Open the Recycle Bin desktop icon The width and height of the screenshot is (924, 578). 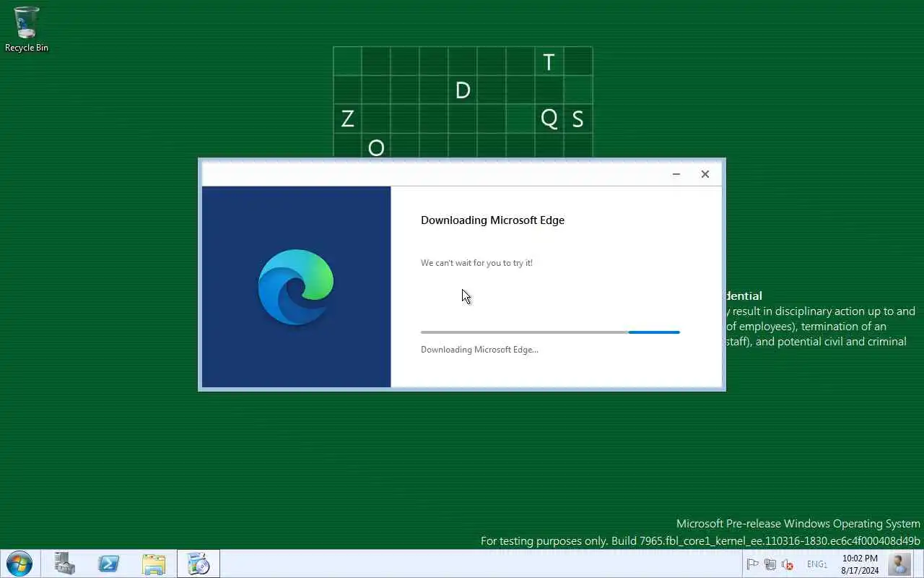coord(27,29)
